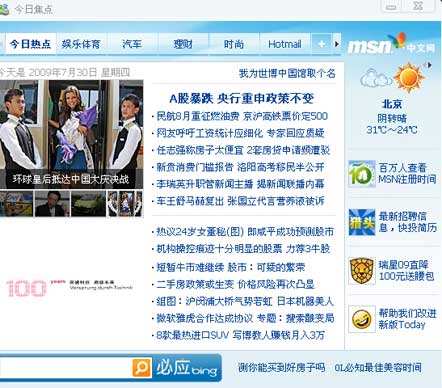Select the first small photo thumbnail
The width and height of the screenshot is (442, 388).
[x=16, y=204]
